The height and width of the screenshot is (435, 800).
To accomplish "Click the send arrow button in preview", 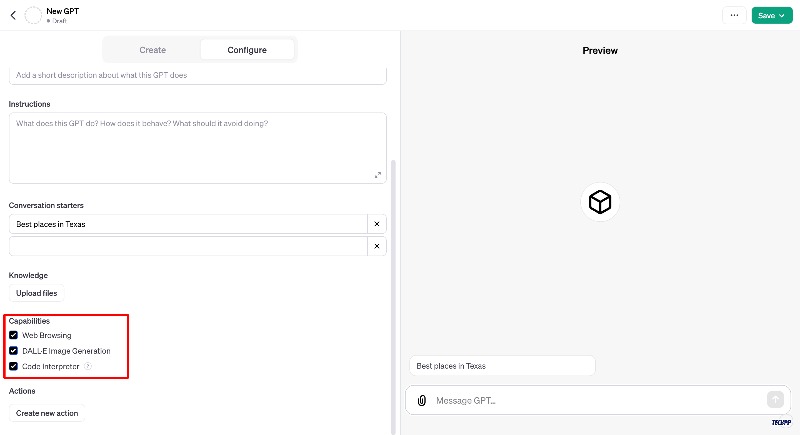I will [x=775, y=399].
